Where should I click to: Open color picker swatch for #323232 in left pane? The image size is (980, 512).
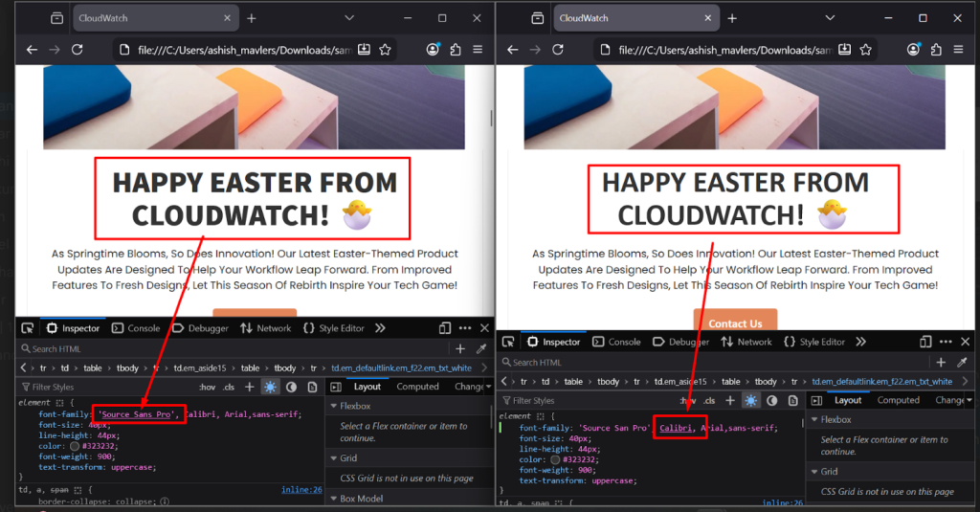click(75, 446)
